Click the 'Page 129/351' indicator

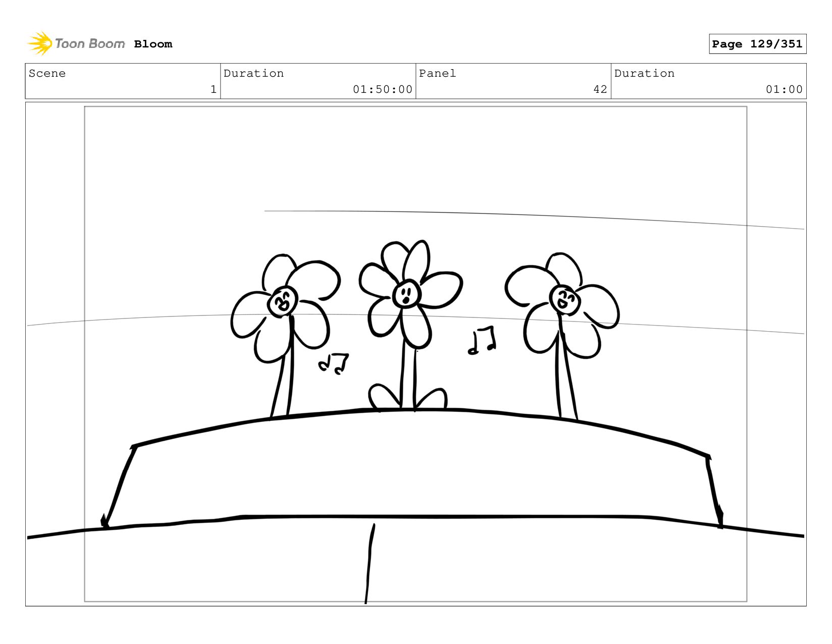point(757,44)
